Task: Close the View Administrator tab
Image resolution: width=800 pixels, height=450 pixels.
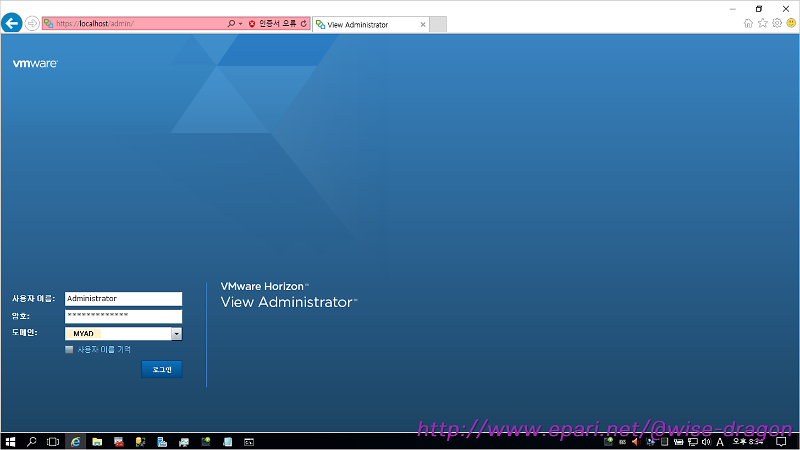Action: tap(423, 24)
